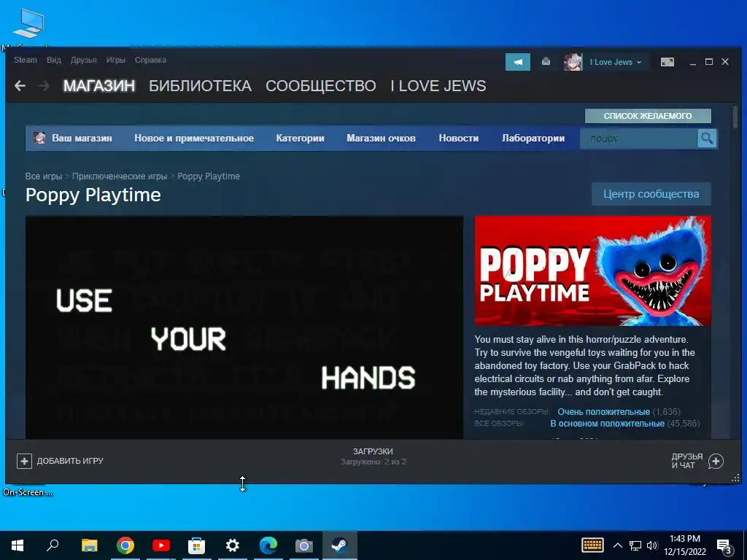Screen dimensions: 747x560
Task: Click Очень положительные recent reviews link
Action: pos(603,411)
